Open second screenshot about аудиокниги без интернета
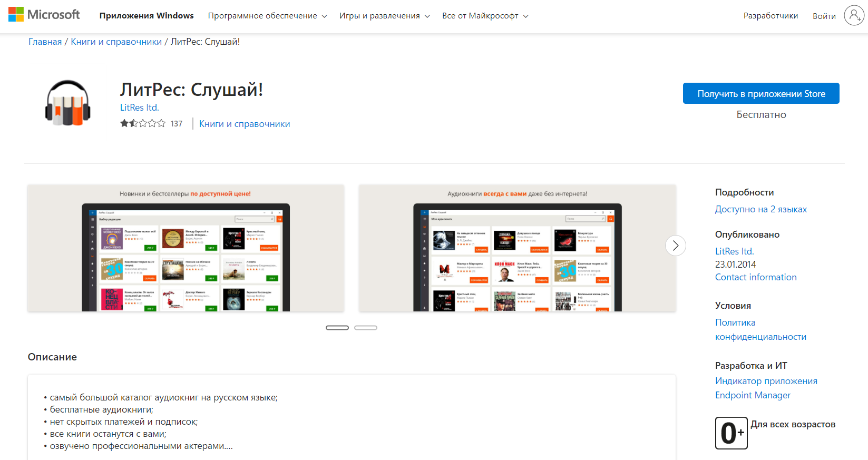Viewport: 868px width, 460px height. point(518,248)
